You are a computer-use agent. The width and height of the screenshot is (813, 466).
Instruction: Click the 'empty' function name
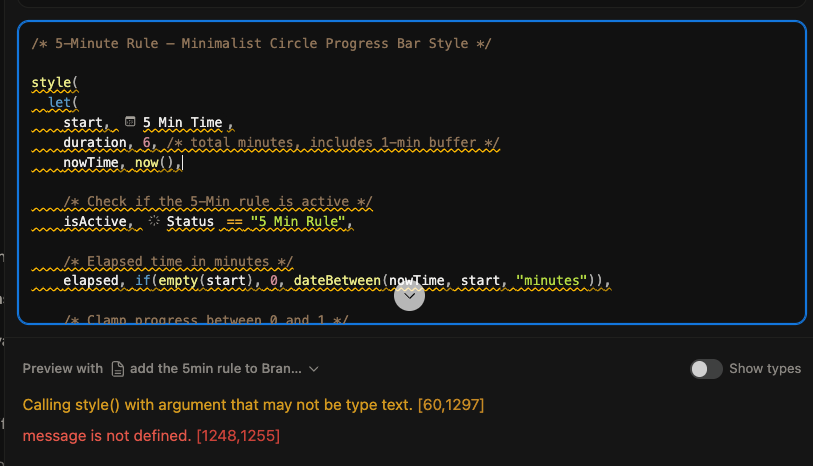[178, 280]
